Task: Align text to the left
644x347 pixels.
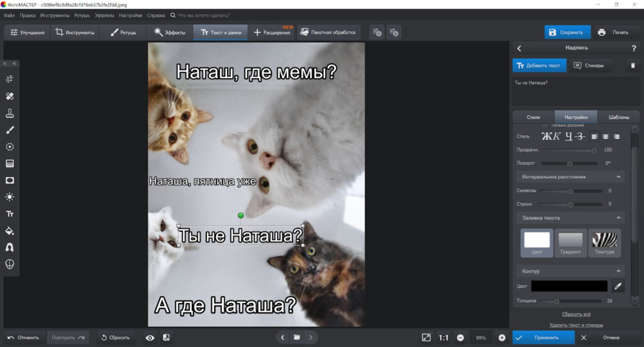Action: pyautogui.click(x=594, y=137)
